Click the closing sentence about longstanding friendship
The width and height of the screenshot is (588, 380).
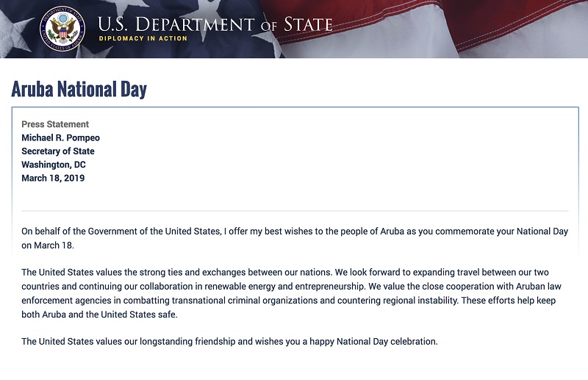click(229, 342)
